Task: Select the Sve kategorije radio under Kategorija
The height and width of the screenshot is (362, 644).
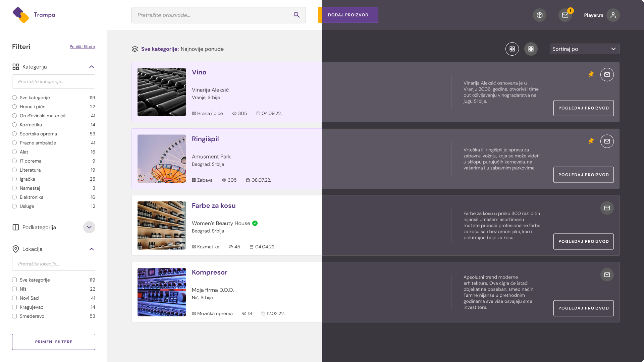Action: click(x=14, y=98)
